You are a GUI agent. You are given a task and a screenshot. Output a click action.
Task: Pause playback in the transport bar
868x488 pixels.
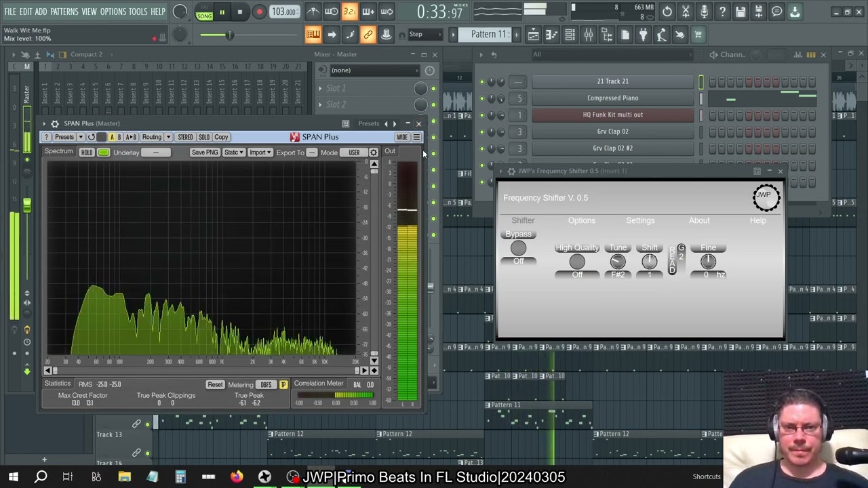pos(222,12)
